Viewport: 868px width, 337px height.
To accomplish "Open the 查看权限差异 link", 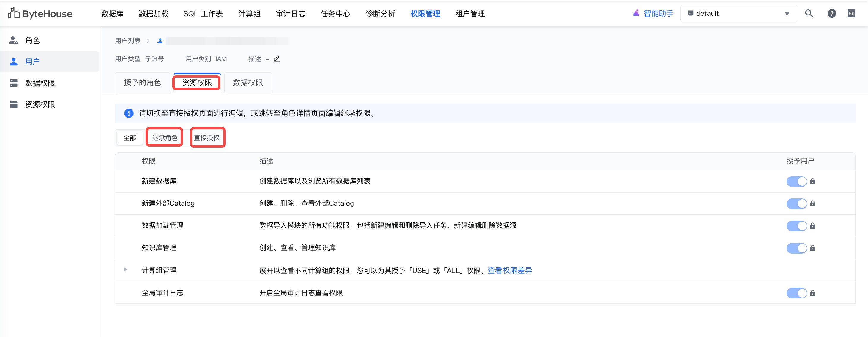I will coord(509,270).
